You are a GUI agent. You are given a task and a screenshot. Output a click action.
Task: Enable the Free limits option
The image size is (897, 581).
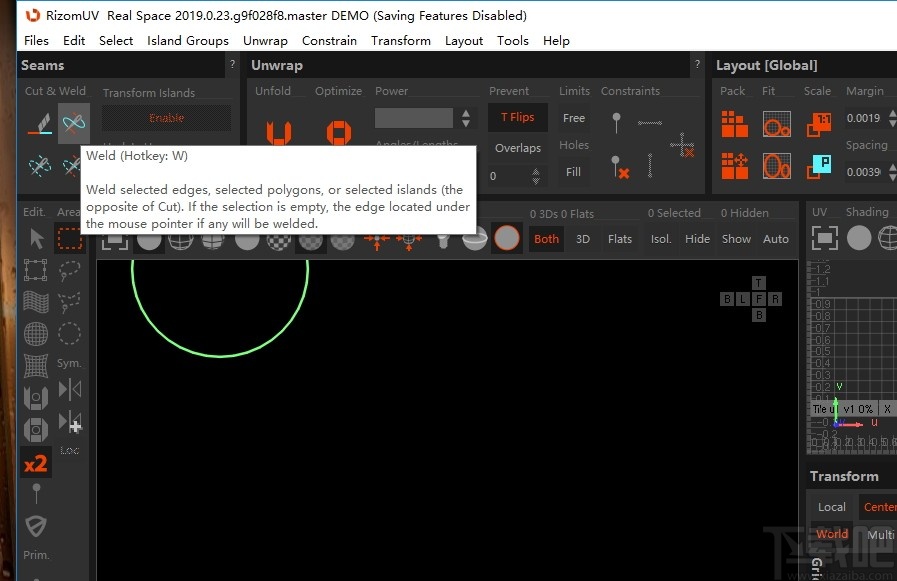[573, 117]
